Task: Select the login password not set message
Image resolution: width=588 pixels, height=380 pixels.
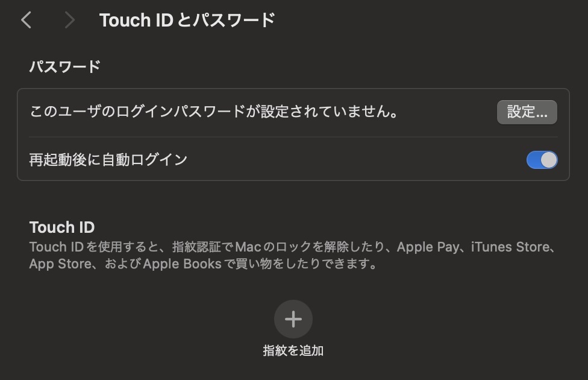Action: pyautogui.click(x=214, y=112)
